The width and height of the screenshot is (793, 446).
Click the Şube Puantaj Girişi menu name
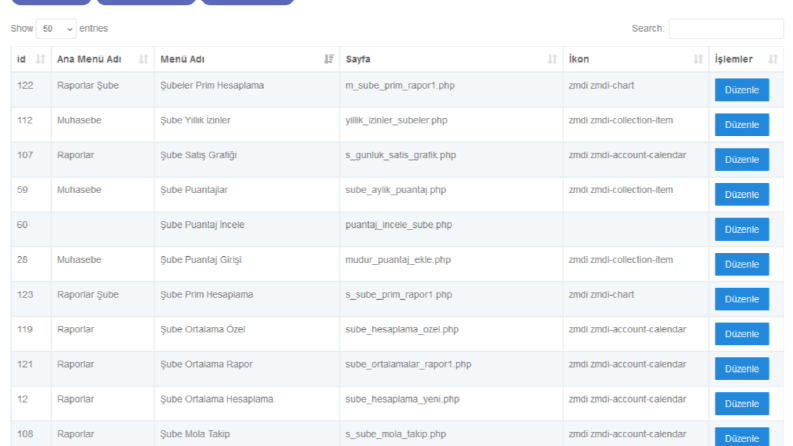[201, 260]
